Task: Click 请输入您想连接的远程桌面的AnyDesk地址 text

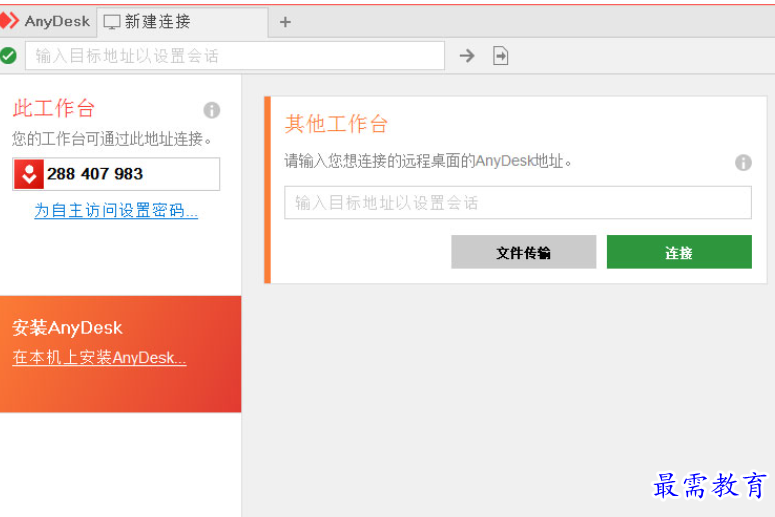Action: tap(428, 161)
